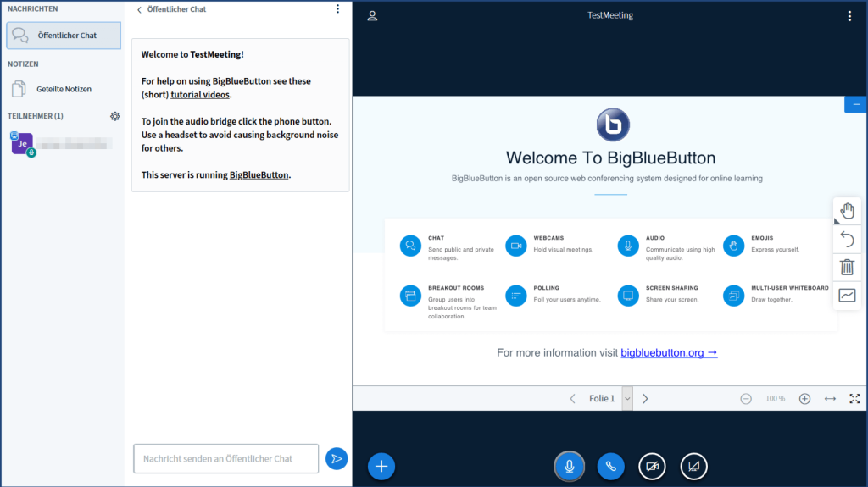This screenshot has width=868, height=487.
Task: Zoom out the presentation
Action: click(x=746, y=398)
